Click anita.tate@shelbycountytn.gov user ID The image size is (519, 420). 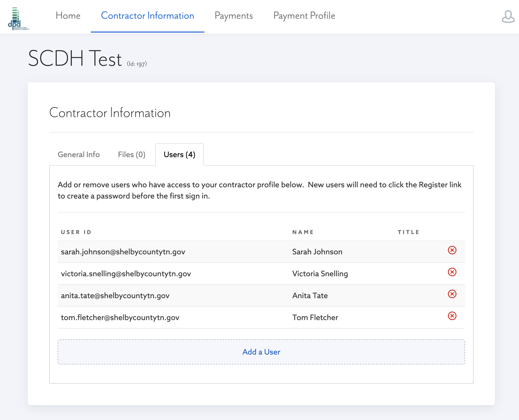(115, 296)
